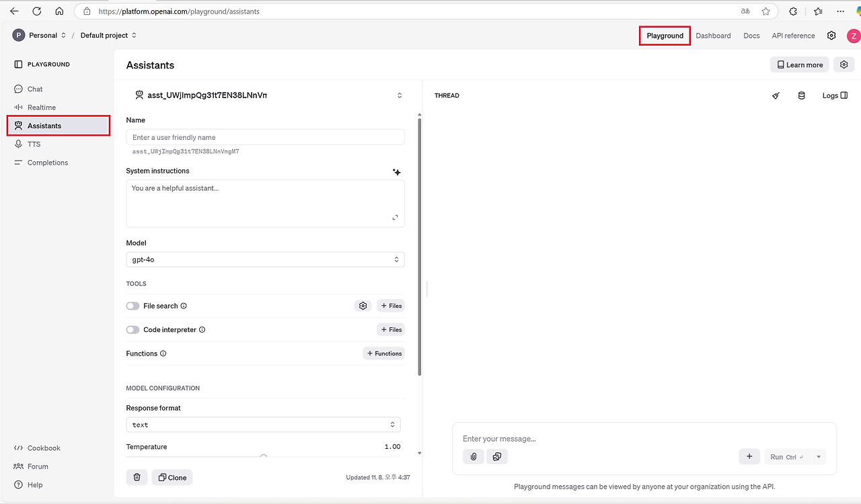Image resolution: width=861 pixels, height=504 pixels.
Task: Select Assistants in the sidebar
Action: pos(59,126)
